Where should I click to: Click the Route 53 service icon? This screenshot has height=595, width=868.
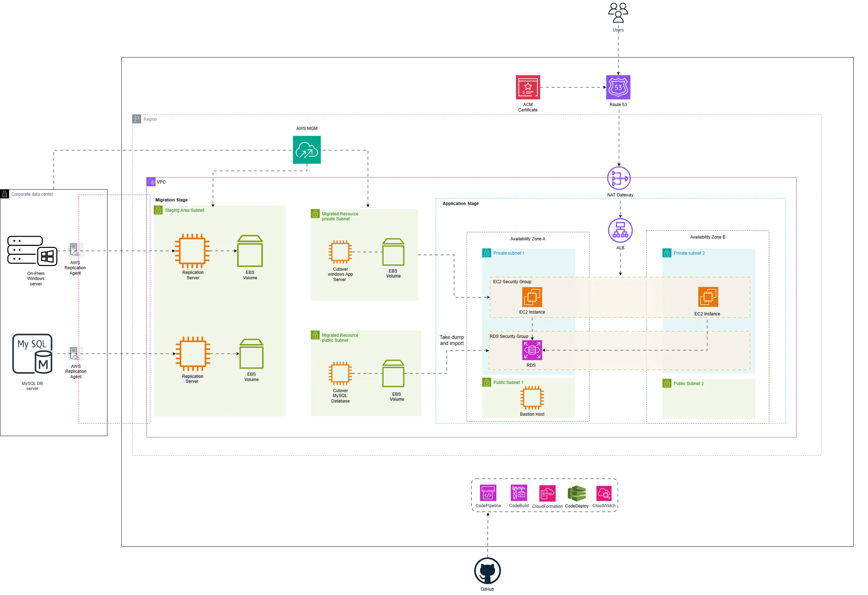pos(618,87)
